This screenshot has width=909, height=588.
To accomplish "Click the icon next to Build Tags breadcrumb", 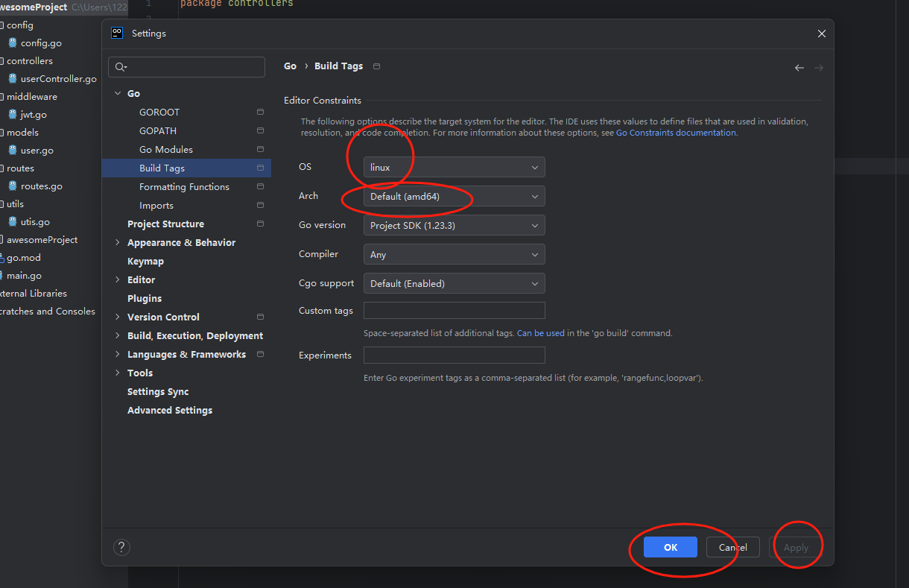I will pos(376,66).
